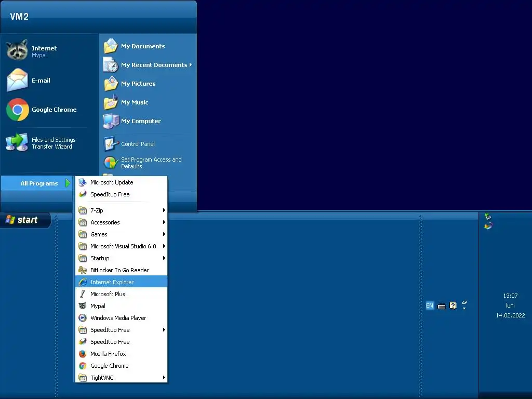
Task: Click the lower SpeedItup tray icon
Action: [488, 226]
